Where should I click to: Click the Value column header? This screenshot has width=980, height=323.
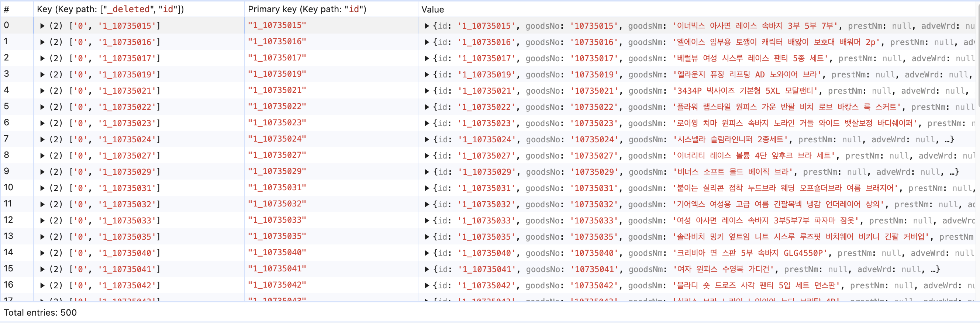pos(432,9)
